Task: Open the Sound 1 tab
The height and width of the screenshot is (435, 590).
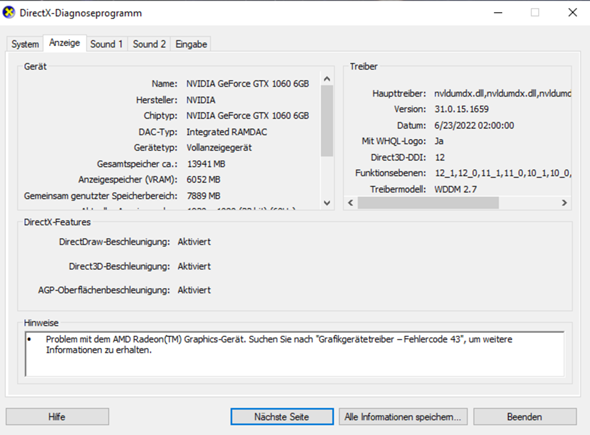Action: [x=107, y=44]
